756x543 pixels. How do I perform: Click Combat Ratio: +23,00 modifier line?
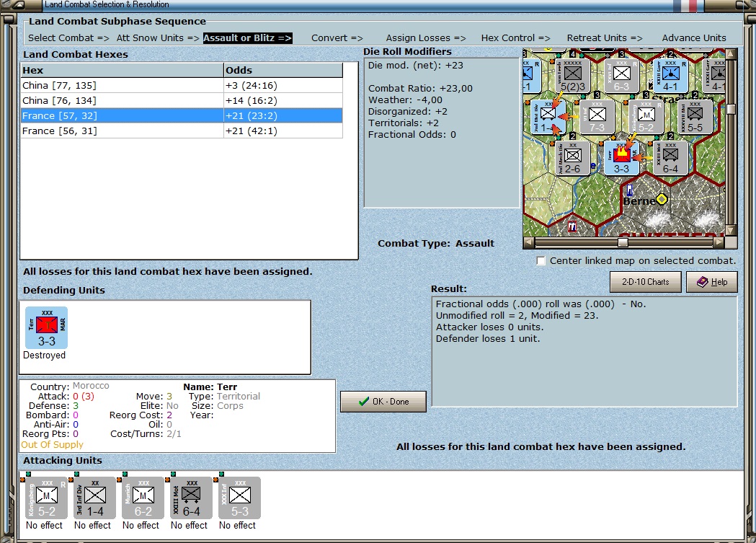[x=420, y=88]
